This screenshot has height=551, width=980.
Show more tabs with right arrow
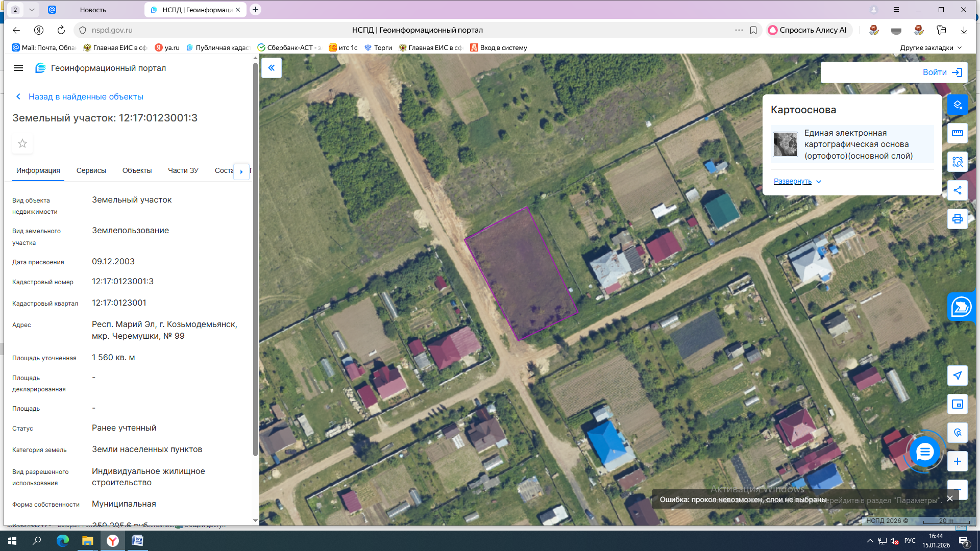[241, 171]
